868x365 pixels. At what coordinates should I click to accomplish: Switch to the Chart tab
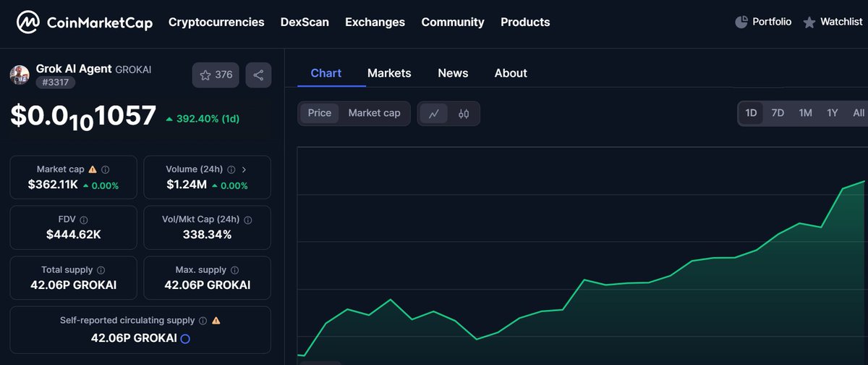tap(326, 73)
